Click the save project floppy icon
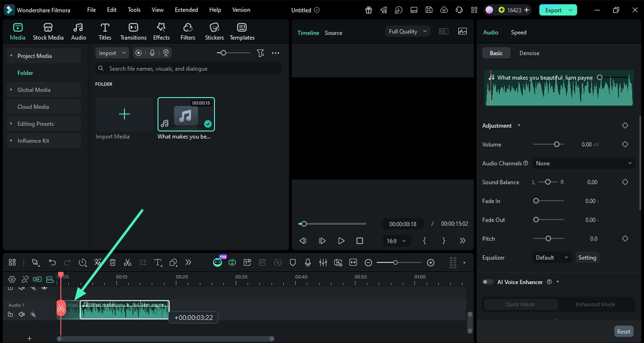The image size is (644, 343). [x=429, y=10]
